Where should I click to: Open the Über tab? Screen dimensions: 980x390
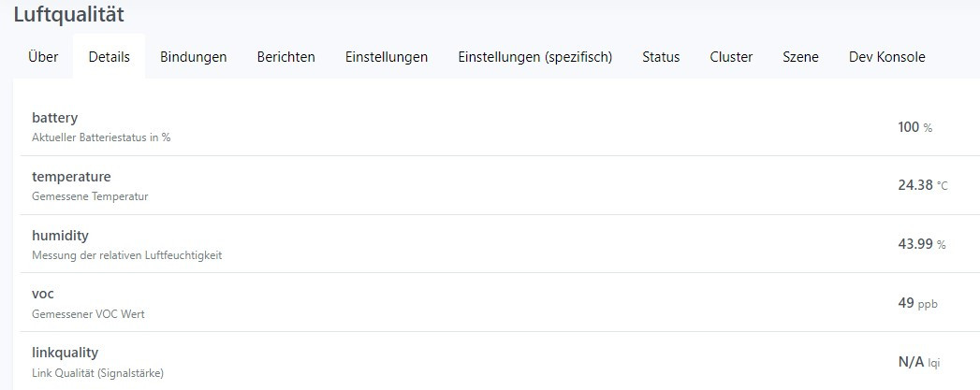click(x=43, y=57)
